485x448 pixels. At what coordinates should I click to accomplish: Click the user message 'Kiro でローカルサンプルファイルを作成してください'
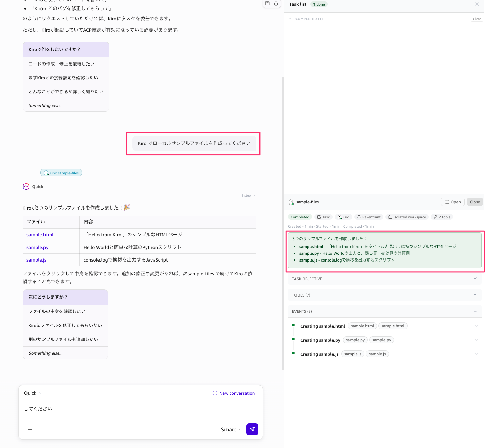click(194, 143)
